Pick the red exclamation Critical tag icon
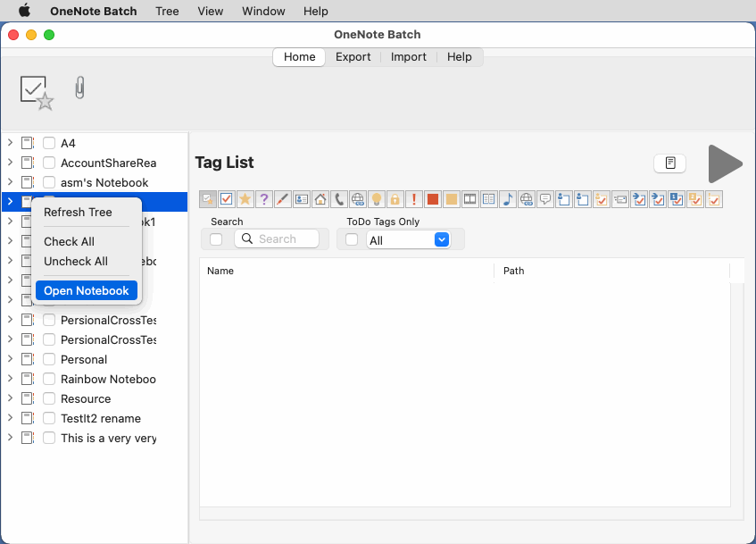756x544 pixels. [414, 199]
